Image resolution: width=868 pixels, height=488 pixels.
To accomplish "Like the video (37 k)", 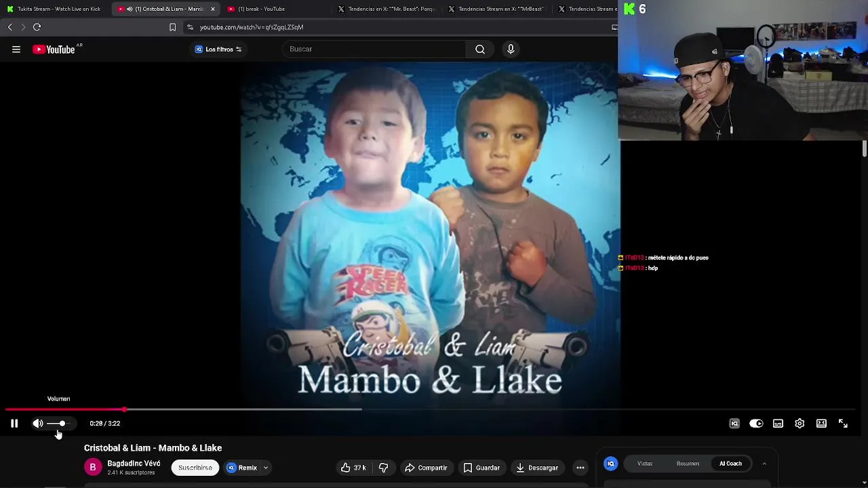I will [353, 468].
